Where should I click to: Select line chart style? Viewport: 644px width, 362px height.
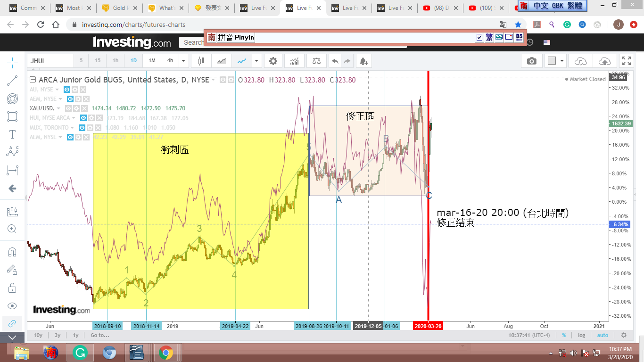pos(242,61)
